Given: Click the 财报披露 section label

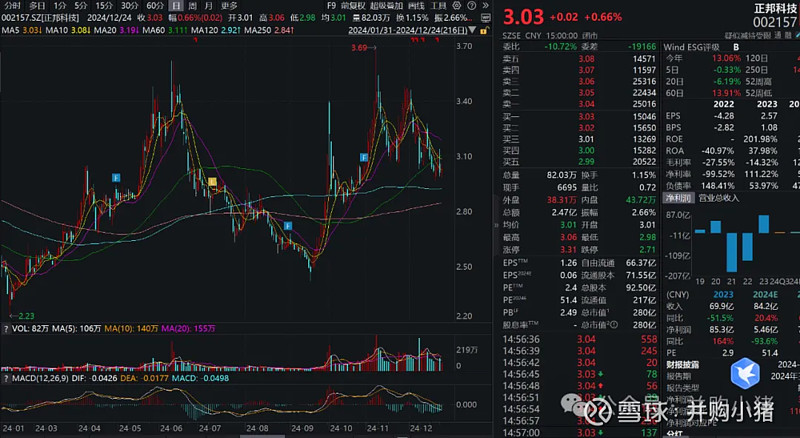Looking at the screenshot, I should [x=683, y=365].
